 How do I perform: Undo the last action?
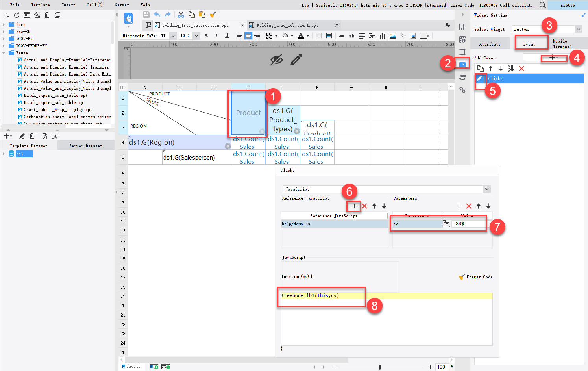(x=157, y=14)
